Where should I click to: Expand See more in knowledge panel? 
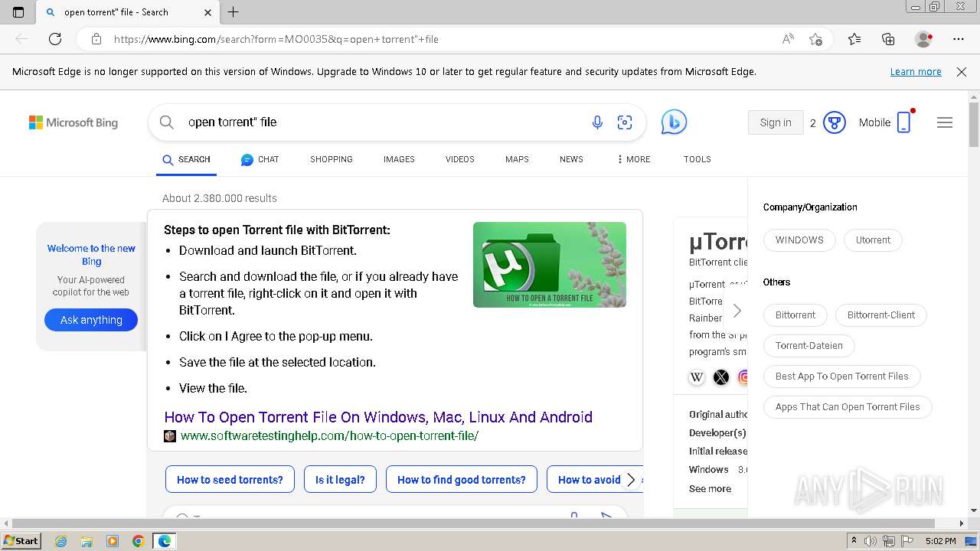(x=710, y=488)
